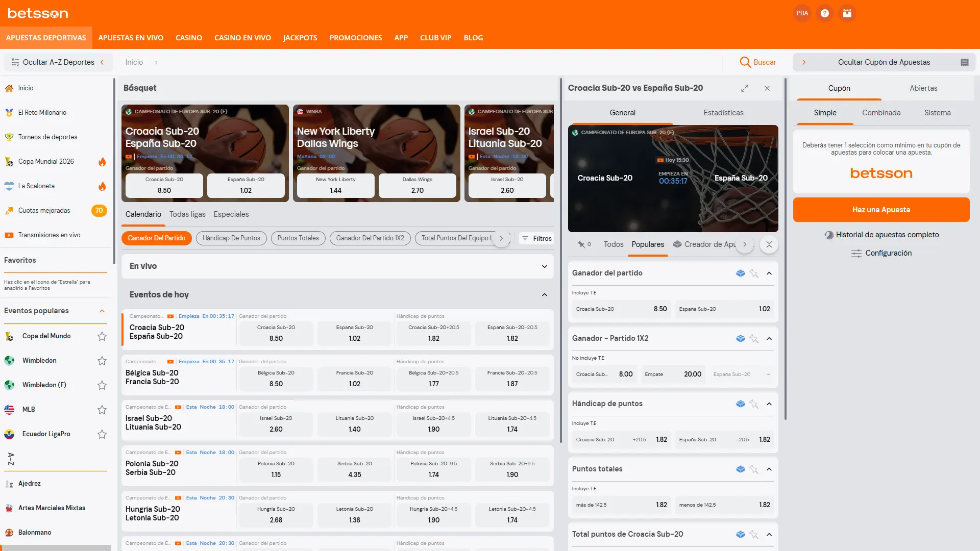Image resolution: width=980 pixels, height=551 pixels.
Task: Collapse Hándicap de puntos market
Action: click(x=769, y=404)
